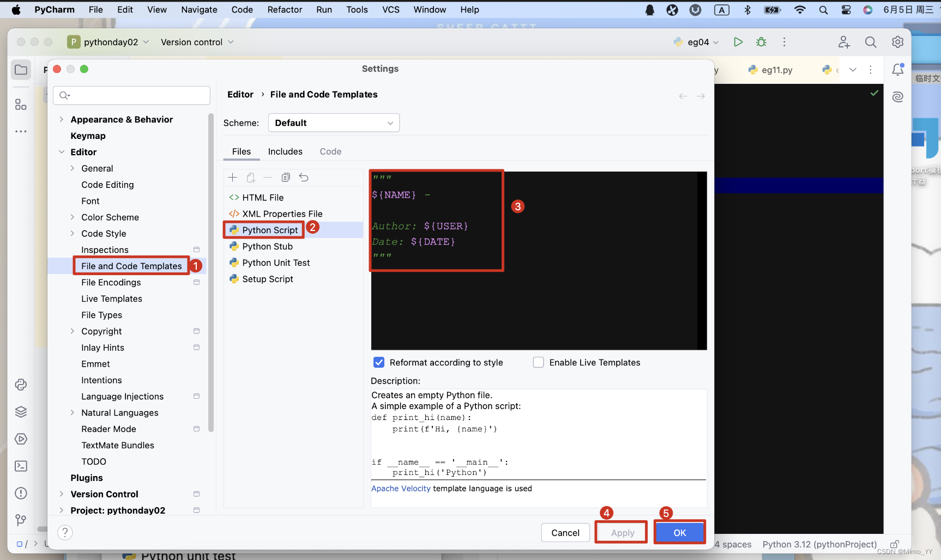Viewport: 941px width, 560px height.
Task: Click the Reset to Default arrow icon
Action: point(304,178)
